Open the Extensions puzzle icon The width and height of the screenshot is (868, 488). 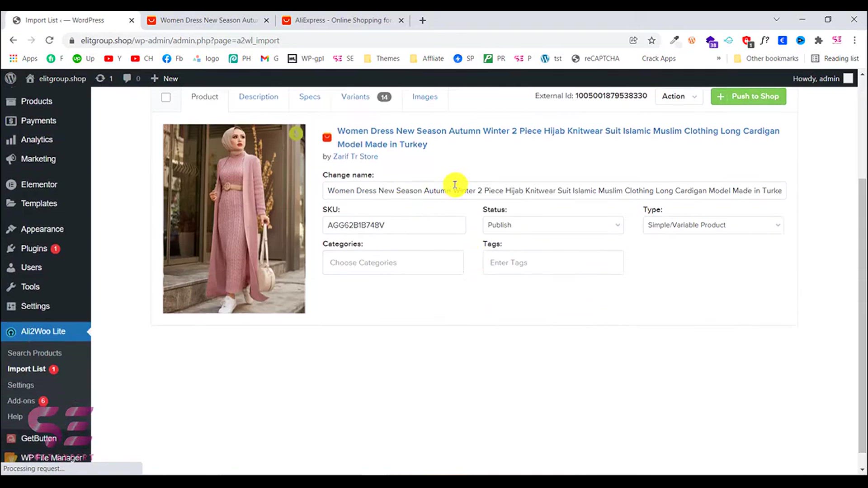tap(818, 41)
